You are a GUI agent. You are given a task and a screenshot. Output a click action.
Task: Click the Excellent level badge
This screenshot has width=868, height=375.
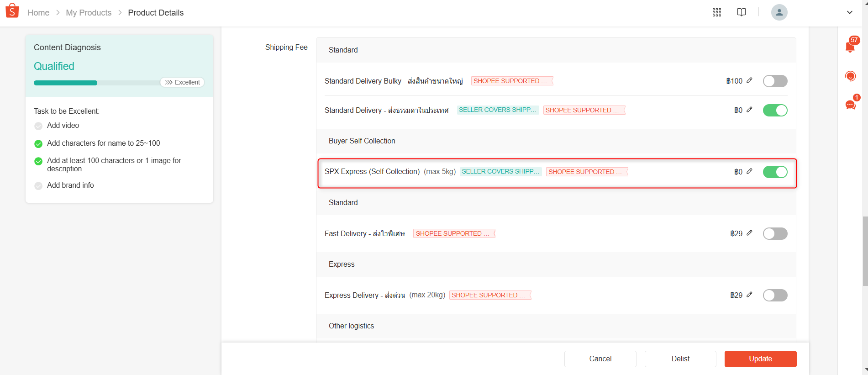click(182, 82)
